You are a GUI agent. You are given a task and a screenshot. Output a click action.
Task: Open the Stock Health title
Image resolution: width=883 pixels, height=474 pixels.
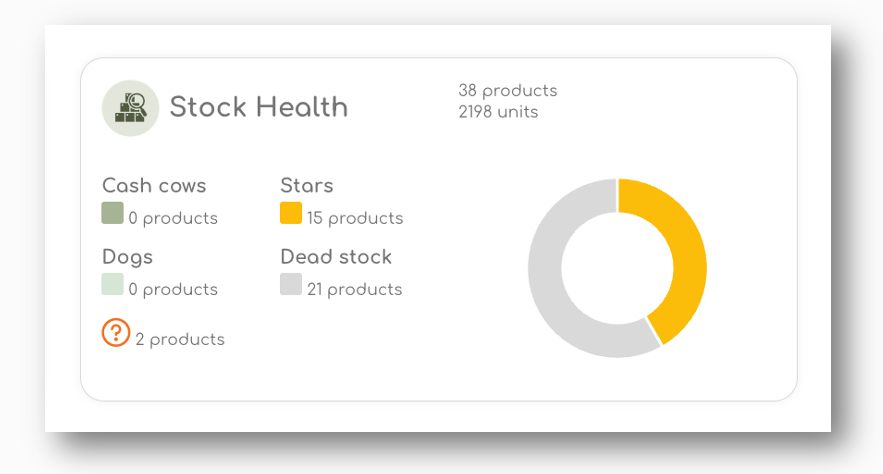[x=258, y=107]
